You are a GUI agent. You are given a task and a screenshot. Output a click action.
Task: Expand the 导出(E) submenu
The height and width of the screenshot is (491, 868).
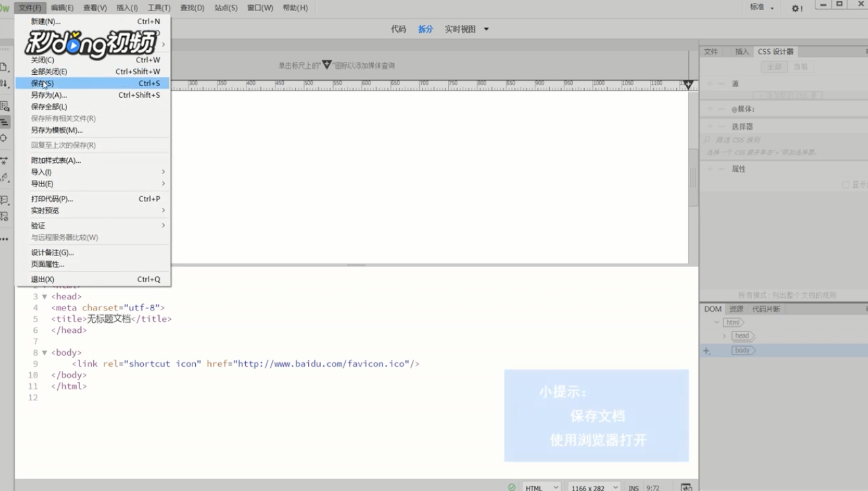(93, 184)
